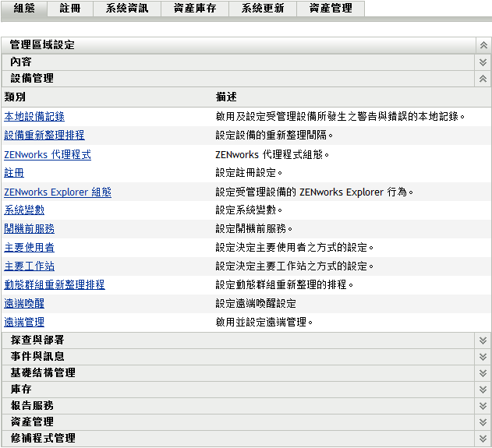Open the 開機前服務 link
The width and height of the screenshot is (492, 448).
(x=29, y=228)
